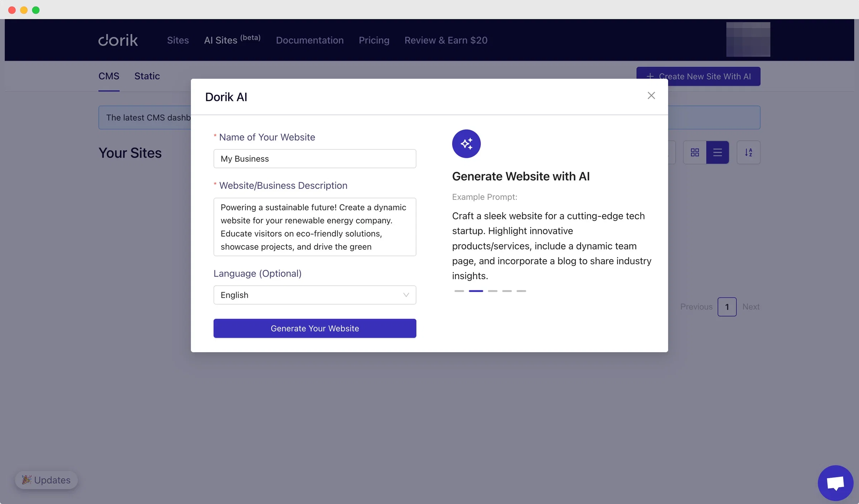Open the Updates widget
Image resolution: width=859 pixels, height=504 pixels.
pos(46,480)
